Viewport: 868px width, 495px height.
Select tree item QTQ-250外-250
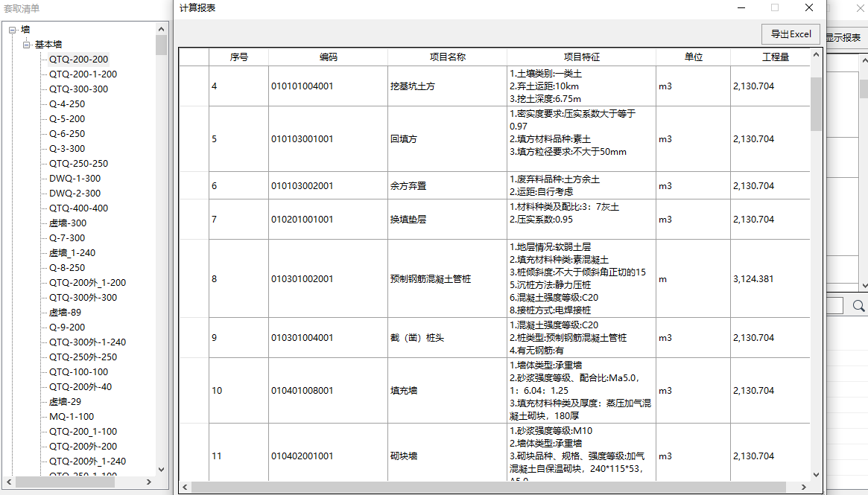(83, 357)
